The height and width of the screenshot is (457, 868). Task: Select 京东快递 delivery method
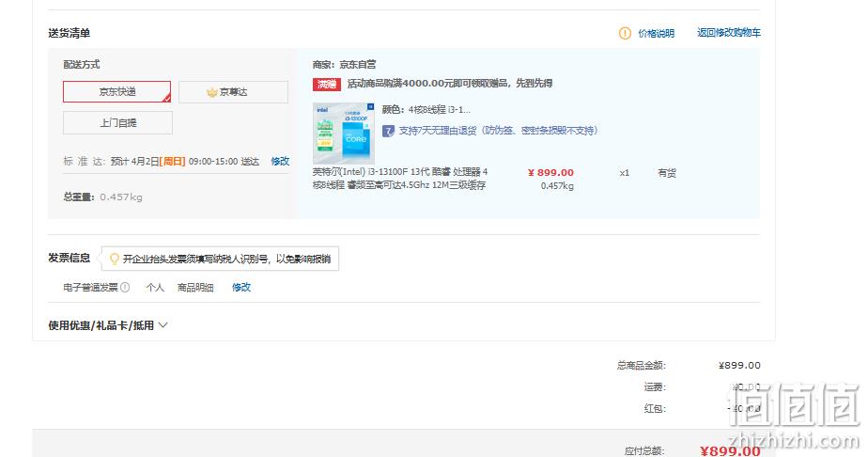(x=116, y=92)
